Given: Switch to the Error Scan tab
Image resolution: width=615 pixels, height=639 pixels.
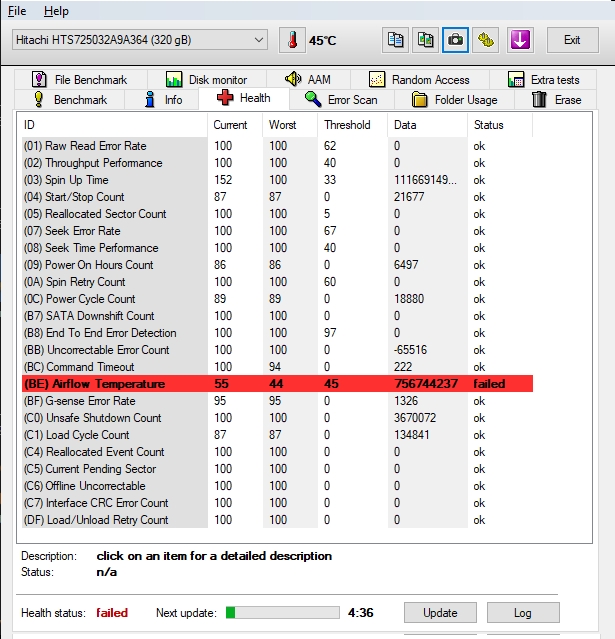Looking at the screenshot, I should click(342, 100).
